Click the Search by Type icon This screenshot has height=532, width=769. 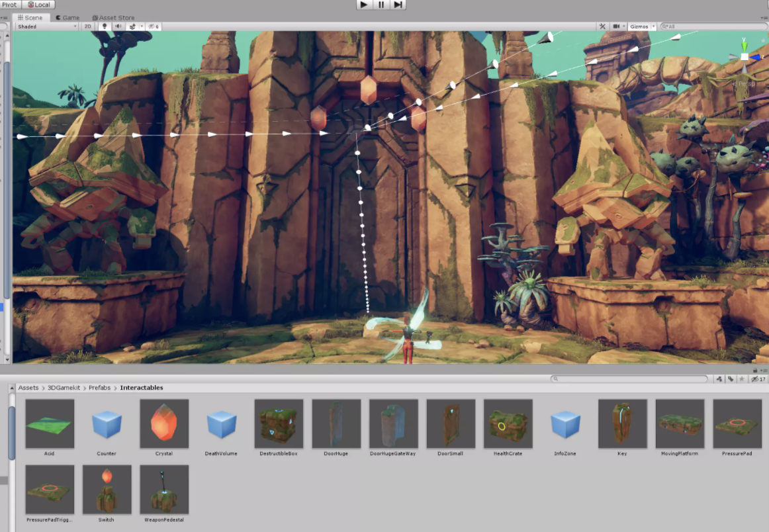tap(719, 379)
